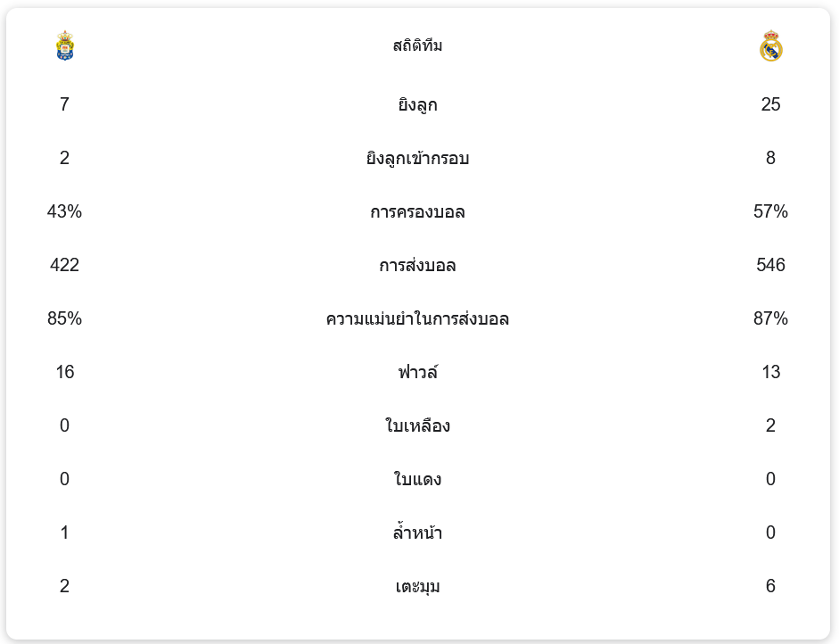This screenshot has height=644, width=839.
Task: Click the 43% possession value
Action: coord(64,211)
